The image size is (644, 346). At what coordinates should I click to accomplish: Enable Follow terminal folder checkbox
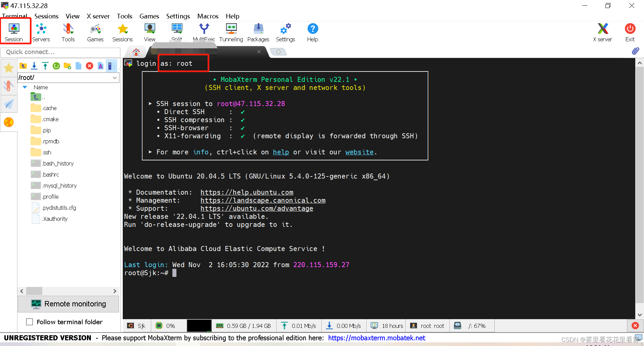(x=30, y=322)
